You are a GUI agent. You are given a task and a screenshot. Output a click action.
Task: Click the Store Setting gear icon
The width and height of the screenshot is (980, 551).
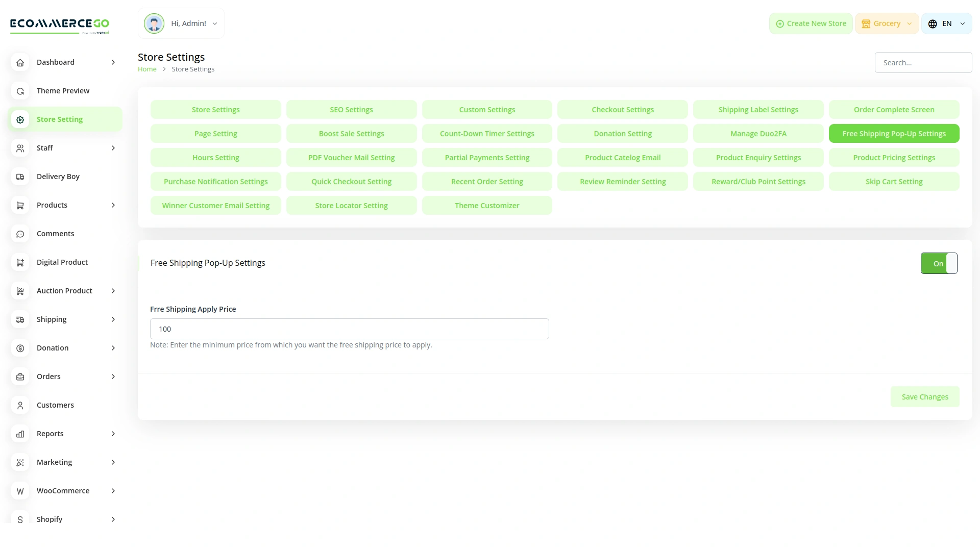point(20,119)
